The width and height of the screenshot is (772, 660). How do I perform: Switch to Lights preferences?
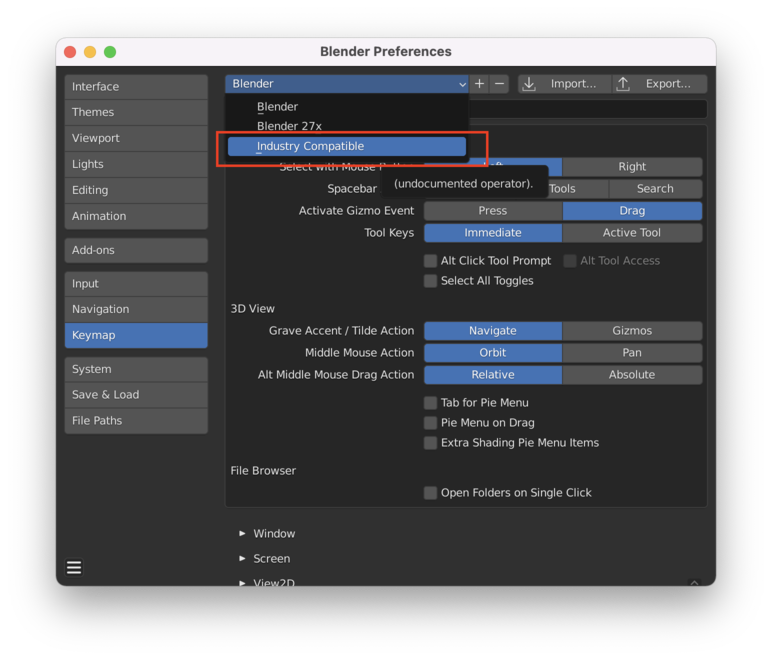(136, 164)
